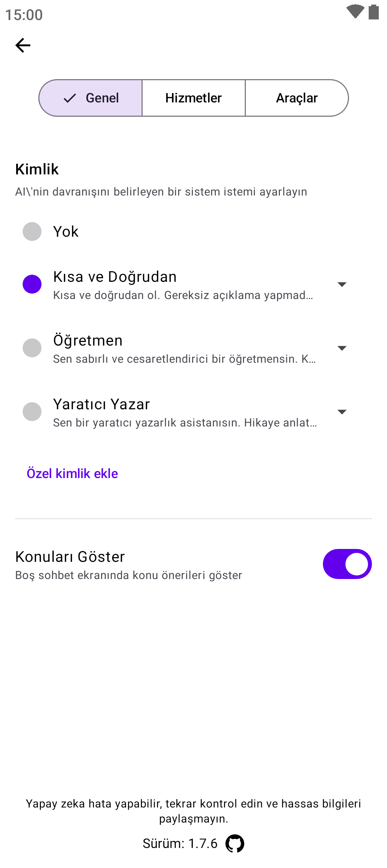Select the Öğretmen radio button
387x868 pixels.
click(x=32, y=348)
